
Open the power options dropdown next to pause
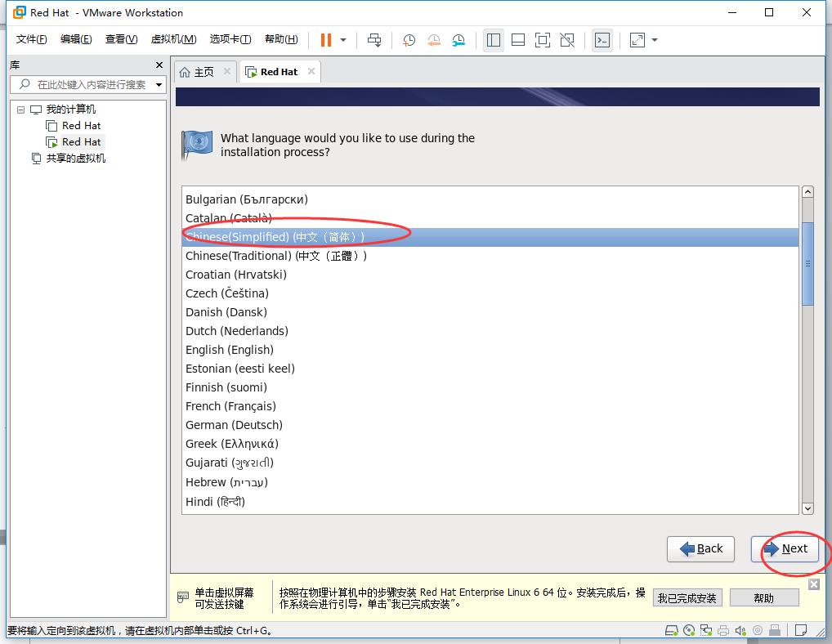click(343, 40)
